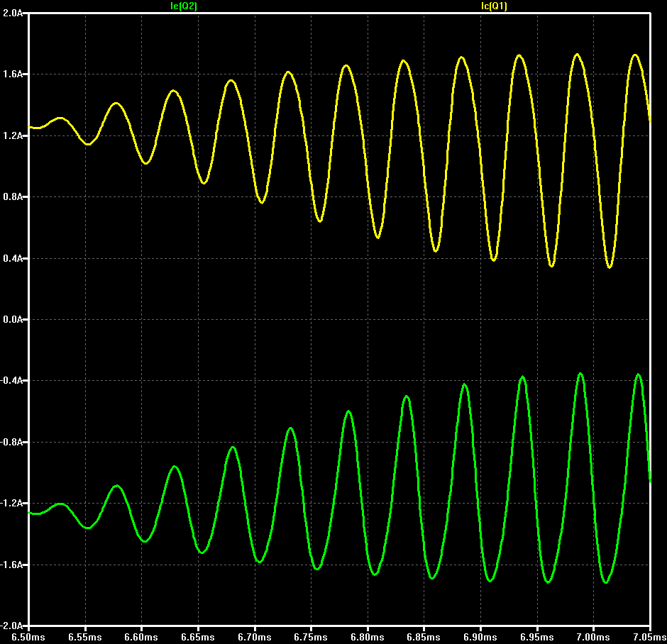Click the -1.6A vertical axis label

11,565
